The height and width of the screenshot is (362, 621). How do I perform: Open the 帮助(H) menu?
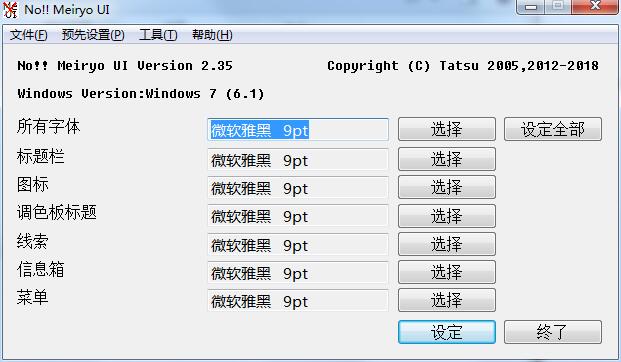(x=212, y=35)
